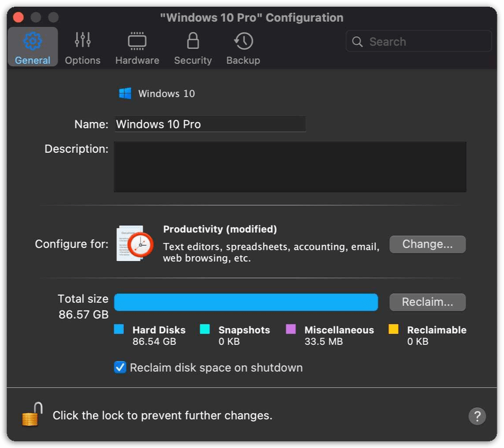
Task: Click the magnifying glass search icon
Action: tap(357, 41)
